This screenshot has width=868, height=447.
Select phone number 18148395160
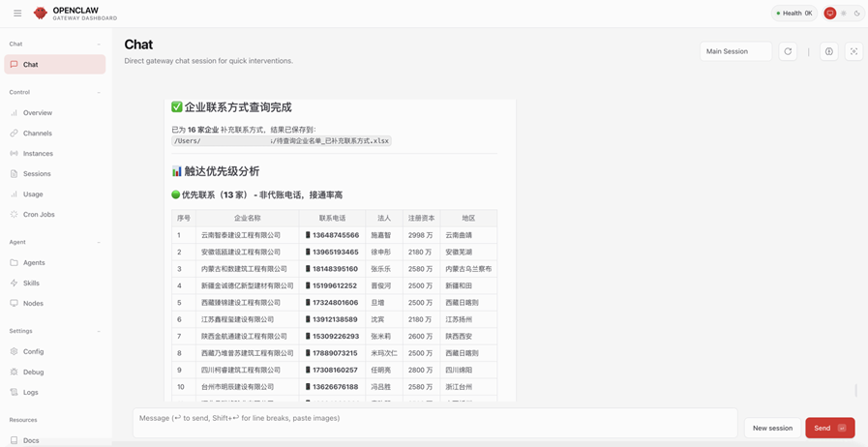[336, 269]
